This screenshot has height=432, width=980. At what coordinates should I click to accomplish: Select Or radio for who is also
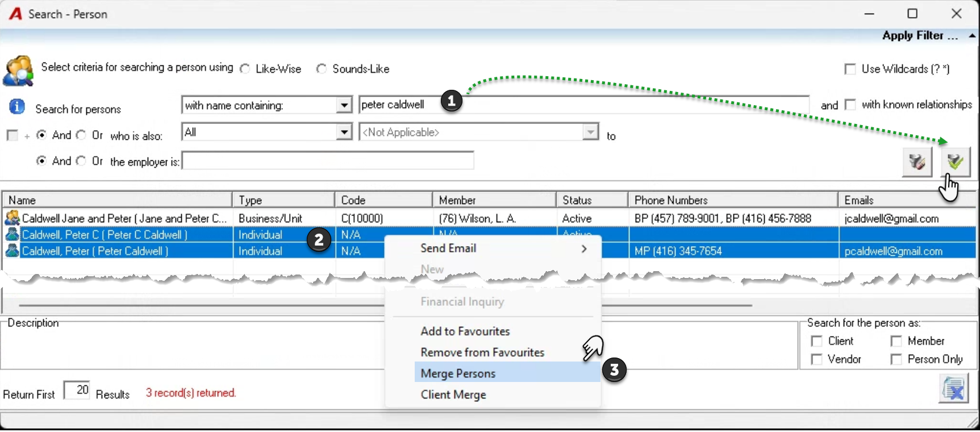[81, 135]
